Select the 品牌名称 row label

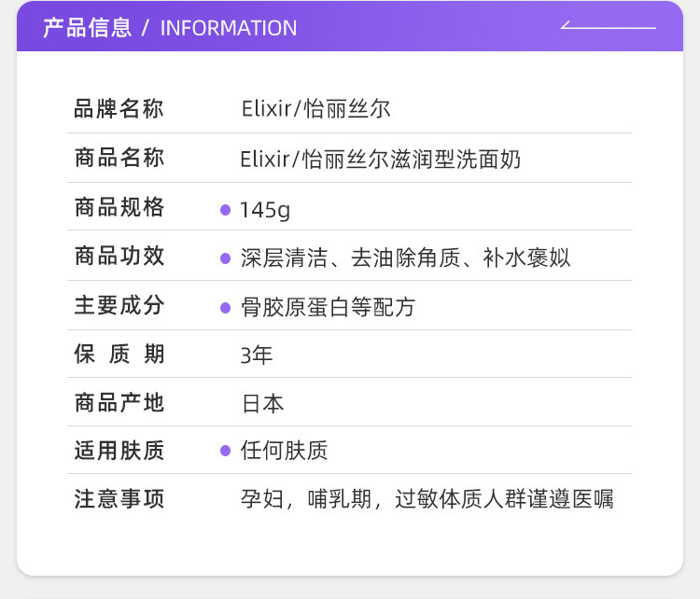119,109
